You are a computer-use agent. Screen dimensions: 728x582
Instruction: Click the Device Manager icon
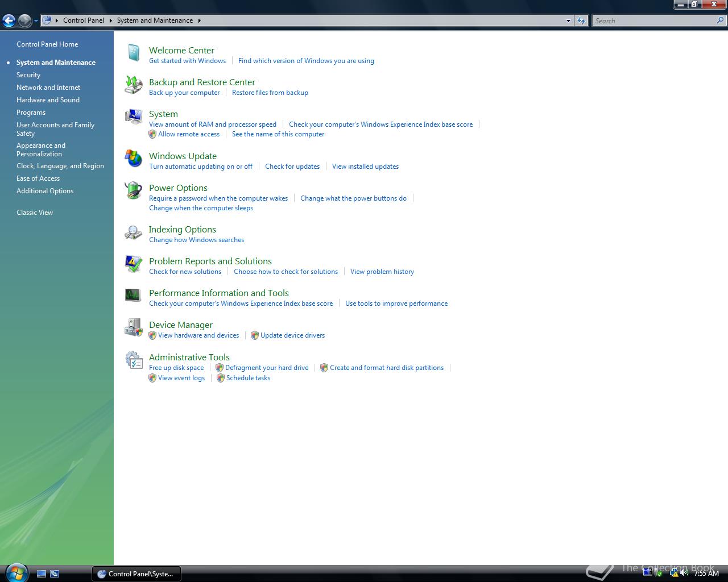(x=134, y=327)
